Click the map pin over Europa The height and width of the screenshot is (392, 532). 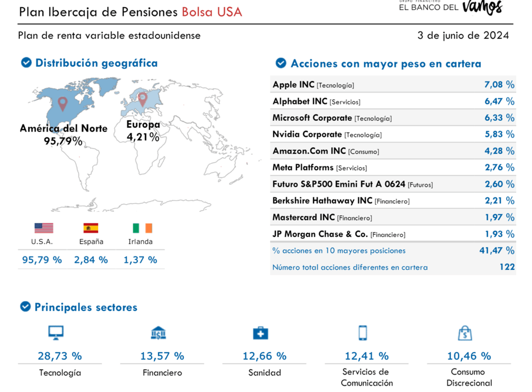pos(143,99)
